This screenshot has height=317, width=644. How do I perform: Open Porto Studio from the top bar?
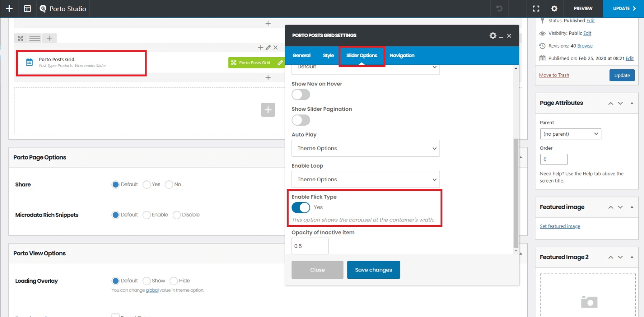coord(63,8)
